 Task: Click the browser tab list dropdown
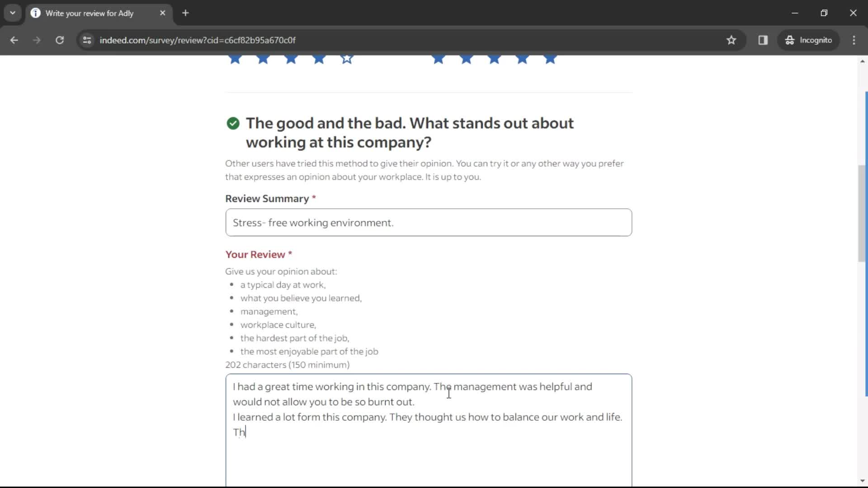13,13
